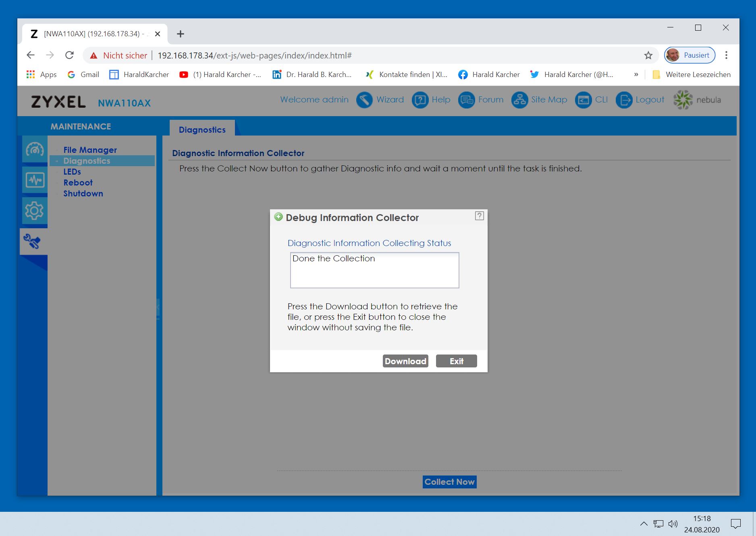
Task: Click Exit to close the dialog
Action: coord(457,361)
